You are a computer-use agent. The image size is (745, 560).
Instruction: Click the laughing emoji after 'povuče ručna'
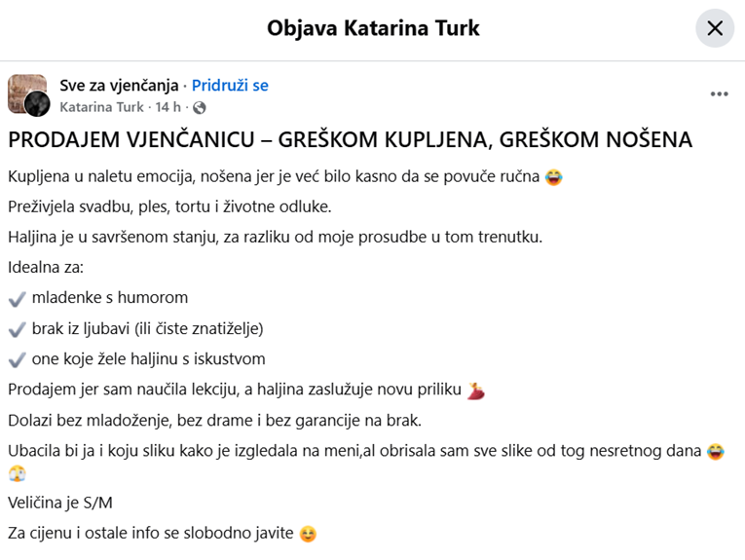click(x=554, y=177)
